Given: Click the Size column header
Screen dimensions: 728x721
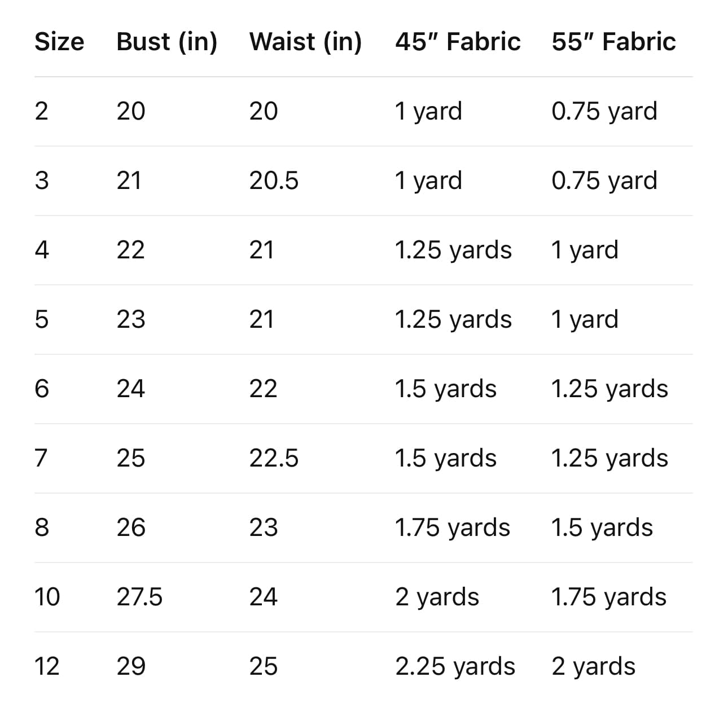Looking at the screenshot, I should tap(59, 42).
